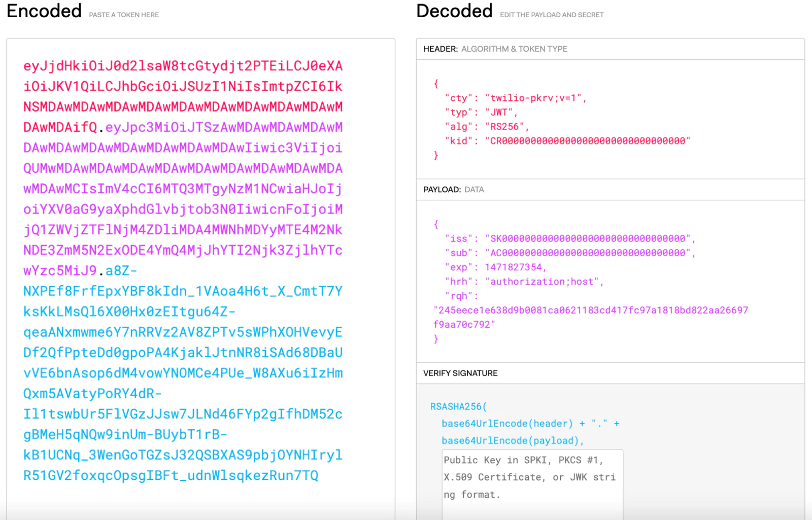Click header token line starting NSMDAwMDAw
812x520 pixels.
(x=183, y=107)
